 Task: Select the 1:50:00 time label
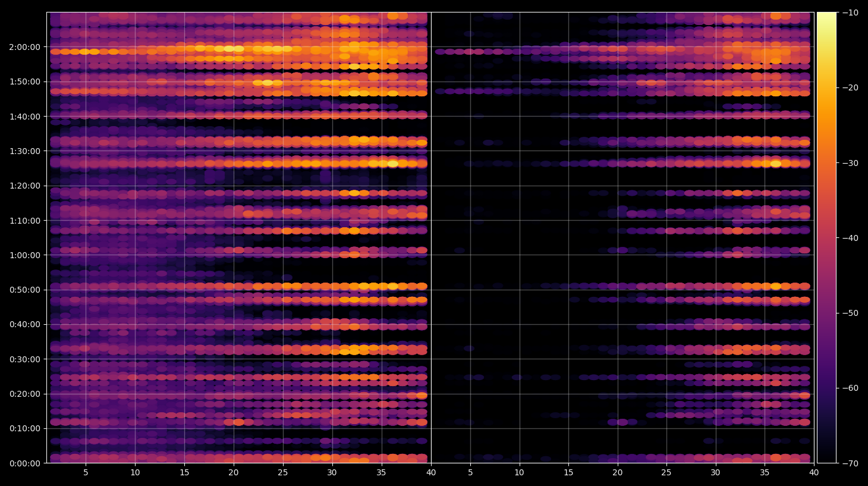point(25,81)
